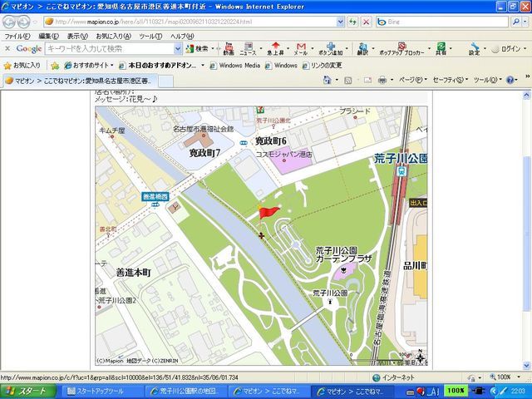The width and height of the screenshot is (532, 399).
Task: Click the Google toolbar mail icon
Action: (300, 47)
